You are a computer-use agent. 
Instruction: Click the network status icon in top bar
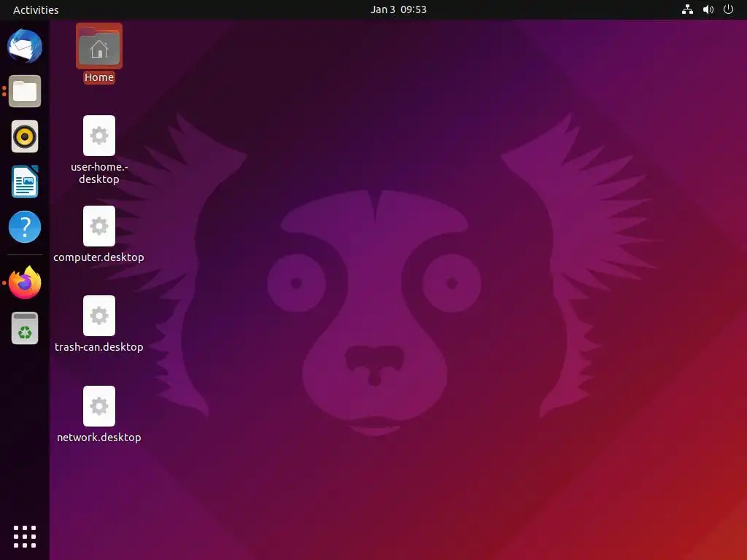(x=687, y=9)
